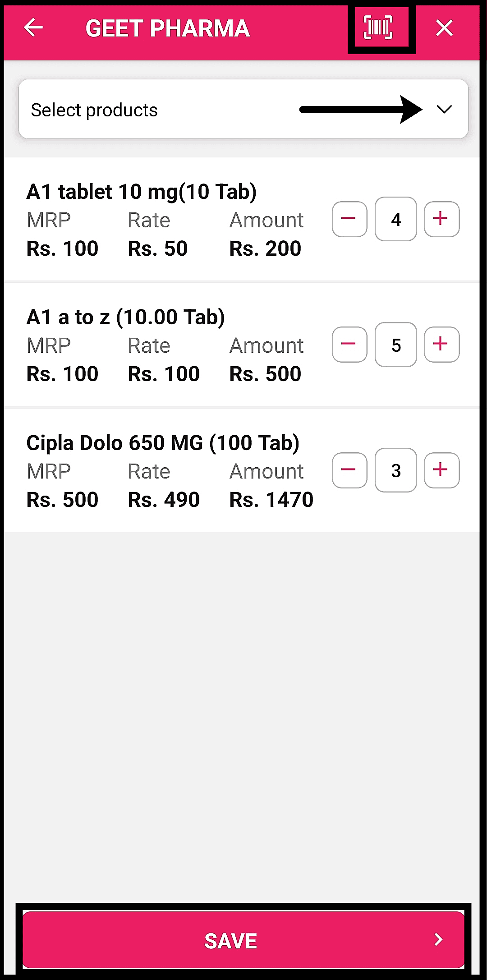
Task: Increase A1 a to z quantity
Action: (x=441, y=345)
